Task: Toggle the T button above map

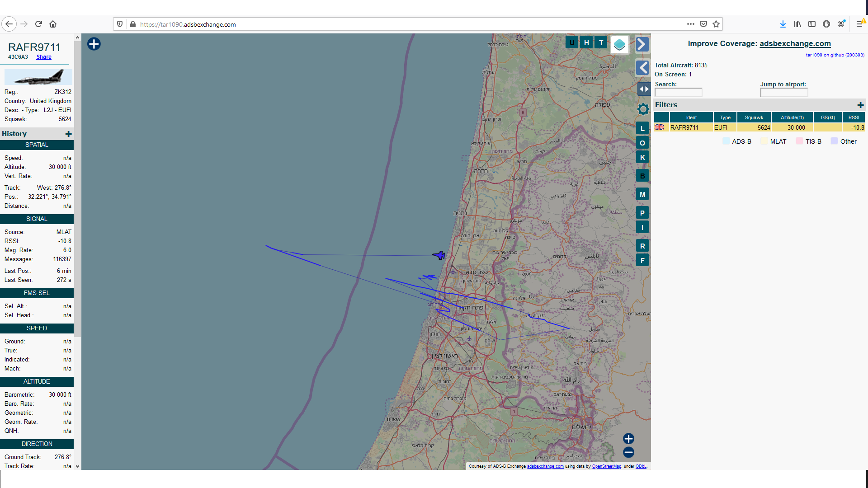Action: tap(601, 43)
